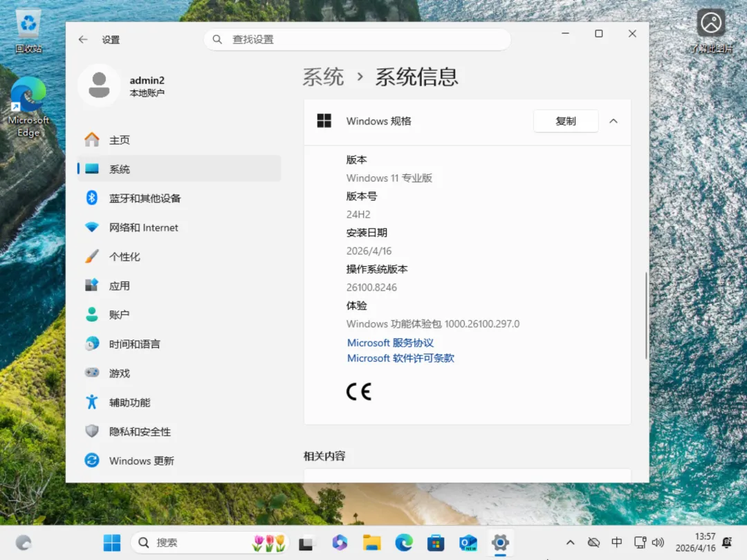Click the Windows 功能体验包 experience value
747x560 pixels.
tap(433, 324)
